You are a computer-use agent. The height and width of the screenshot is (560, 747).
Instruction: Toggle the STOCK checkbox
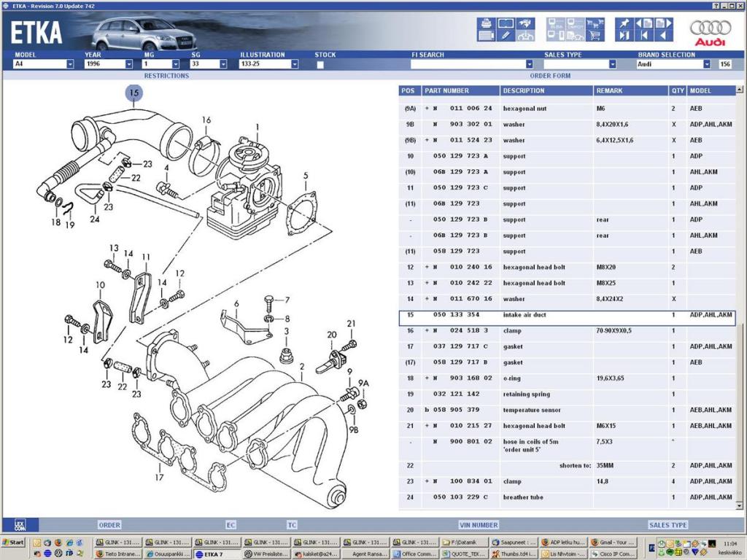point(320,65)
